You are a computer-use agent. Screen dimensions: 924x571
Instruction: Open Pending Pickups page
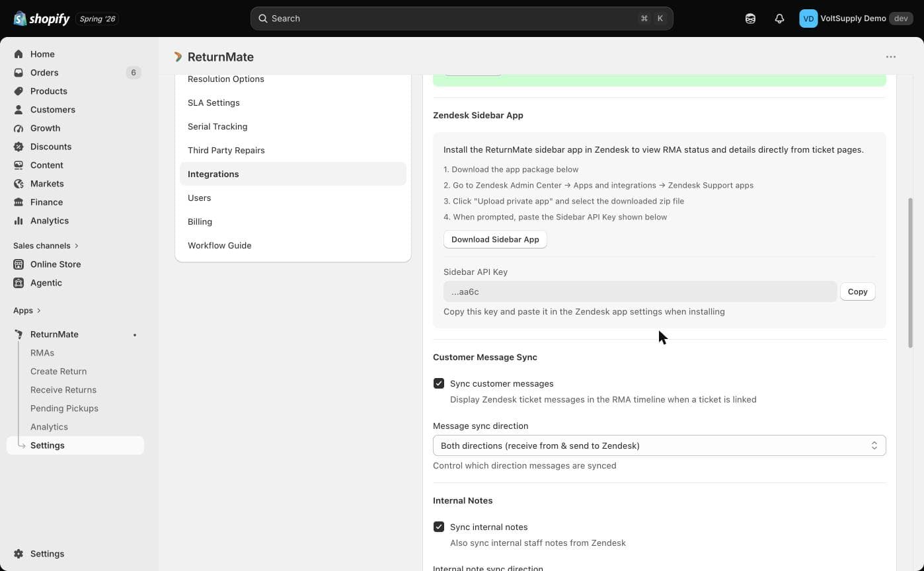tap(64, 408)
